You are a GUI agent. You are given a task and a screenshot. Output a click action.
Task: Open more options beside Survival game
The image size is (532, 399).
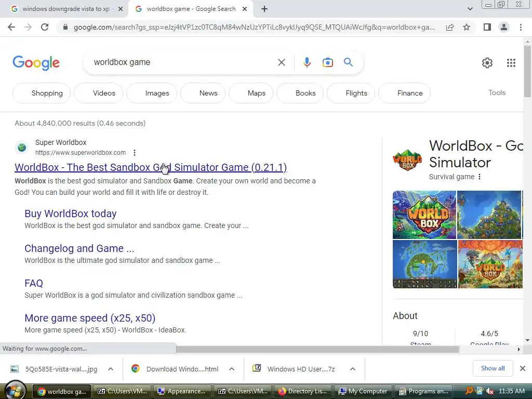click(480, 177)
